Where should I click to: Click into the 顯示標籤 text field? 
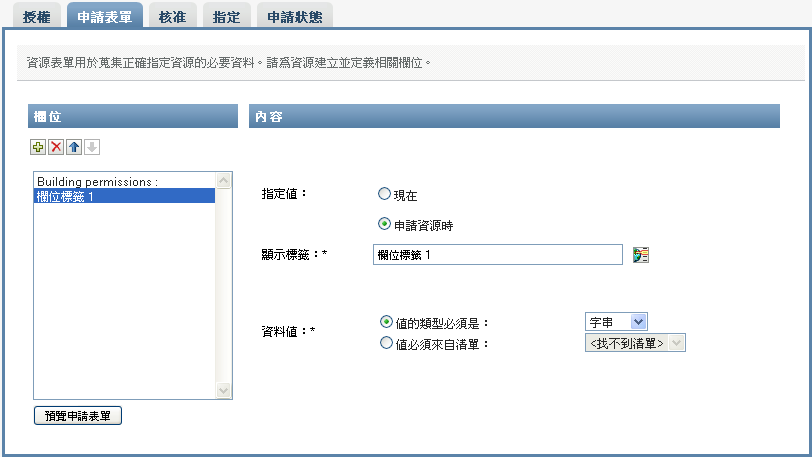(x=498, y=254)
